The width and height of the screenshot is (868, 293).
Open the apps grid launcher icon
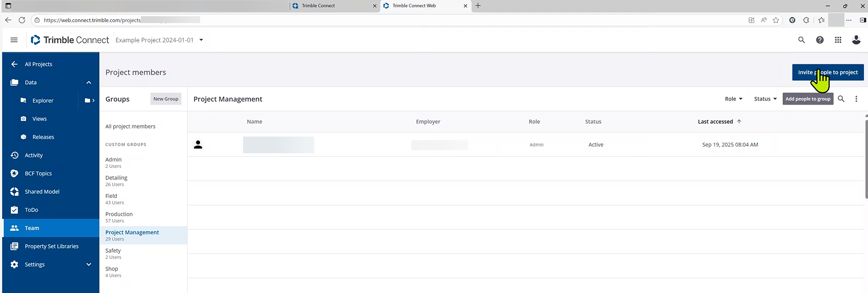838,40
